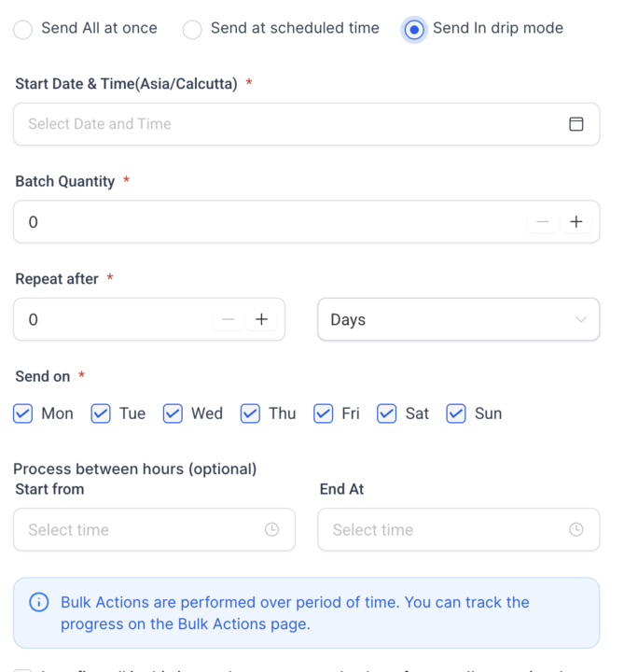Increase the Repeat after value
The image size is (624, 672).
[262, 319]
